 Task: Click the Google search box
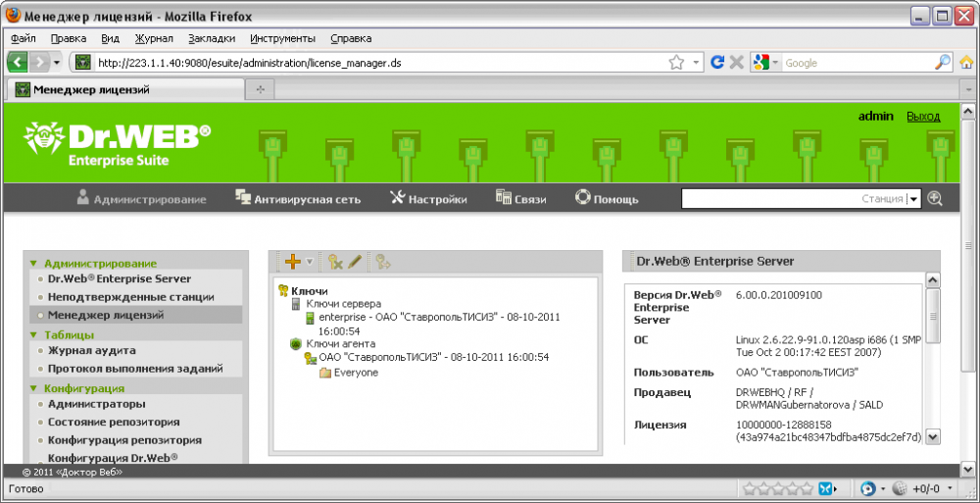857,63
